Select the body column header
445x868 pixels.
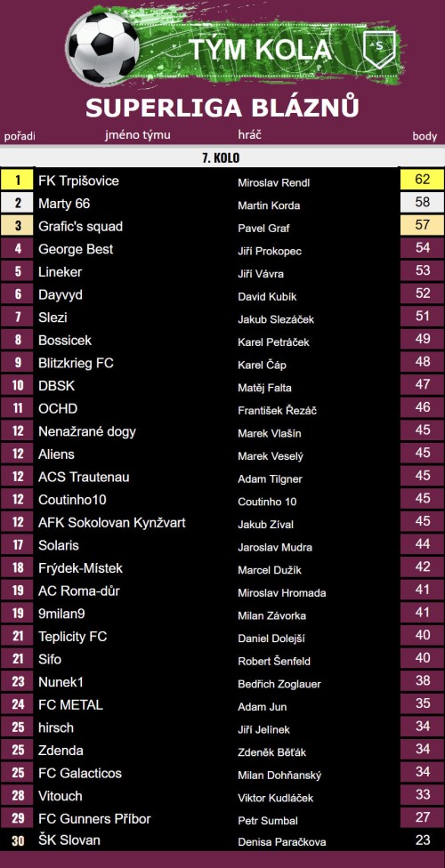(x=425, y=135)
